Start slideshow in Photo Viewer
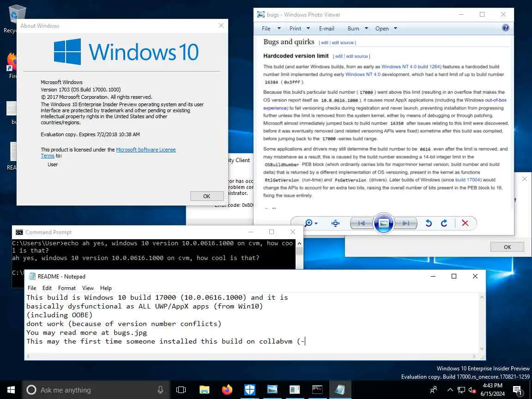 click(x=383, y=223)
